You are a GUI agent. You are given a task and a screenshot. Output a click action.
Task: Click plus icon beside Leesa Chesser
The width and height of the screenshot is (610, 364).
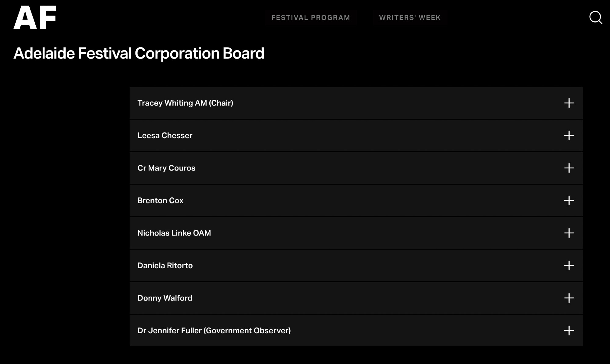click(x=569, y=135)
